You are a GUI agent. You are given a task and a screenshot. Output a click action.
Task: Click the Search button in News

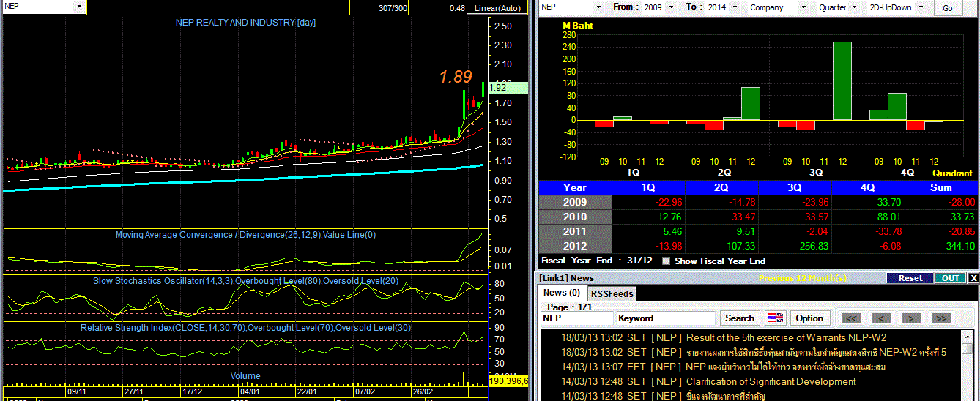coord(739,318)
